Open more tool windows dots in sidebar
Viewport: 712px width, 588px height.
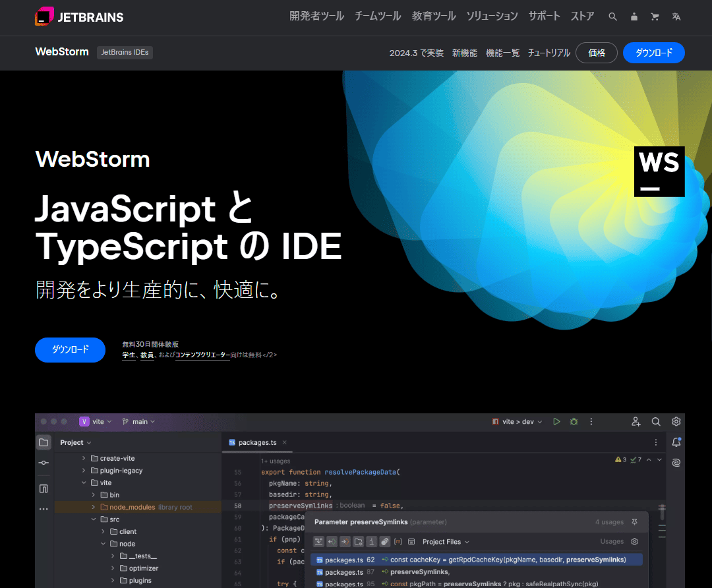[44, 509]
